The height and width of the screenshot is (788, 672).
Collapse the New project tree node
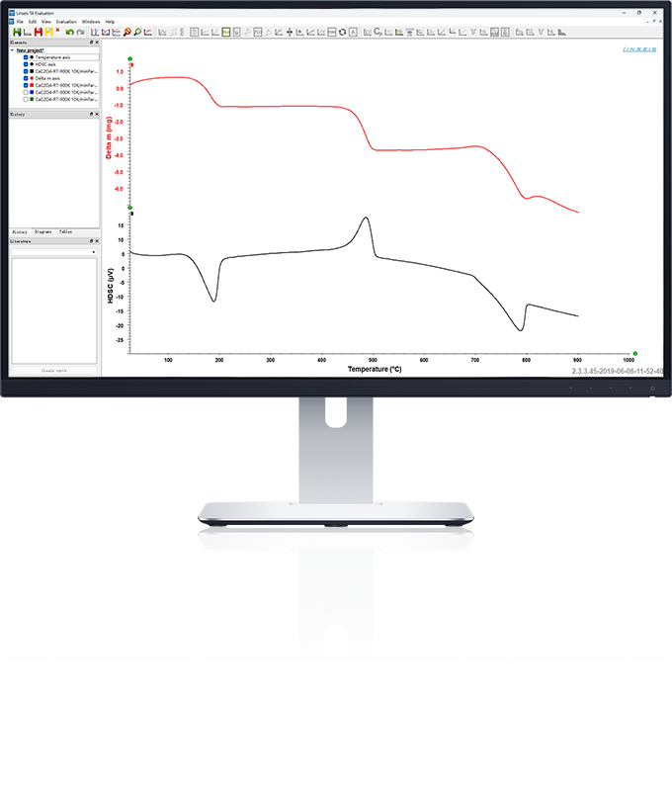point(13,50)
